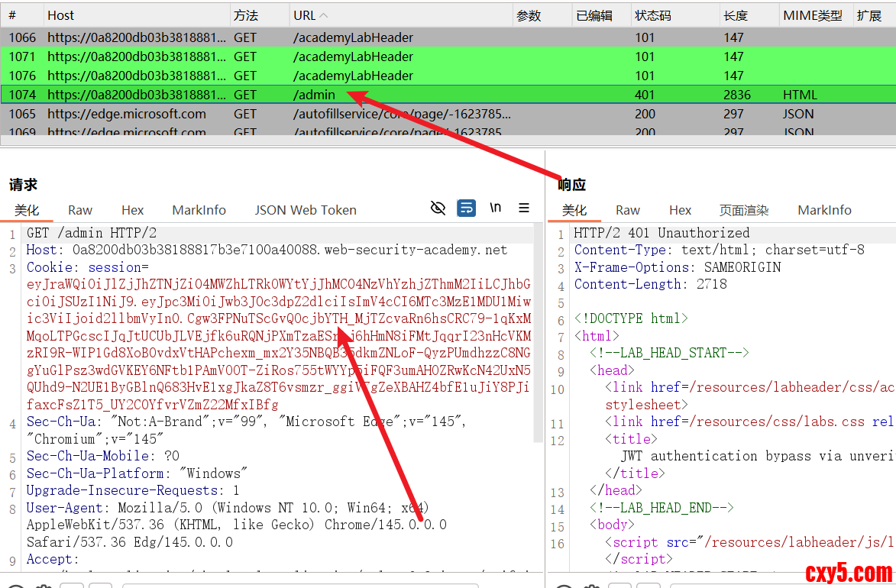
Task: Open the MarkInfo tab in response panel
Action: point(824,210)
